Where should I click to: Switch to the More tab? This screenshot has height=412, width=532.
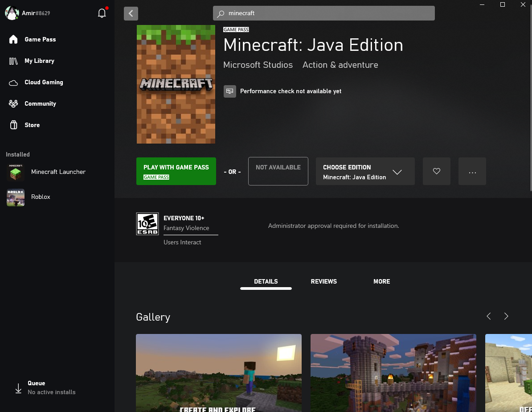pos(381,281)
